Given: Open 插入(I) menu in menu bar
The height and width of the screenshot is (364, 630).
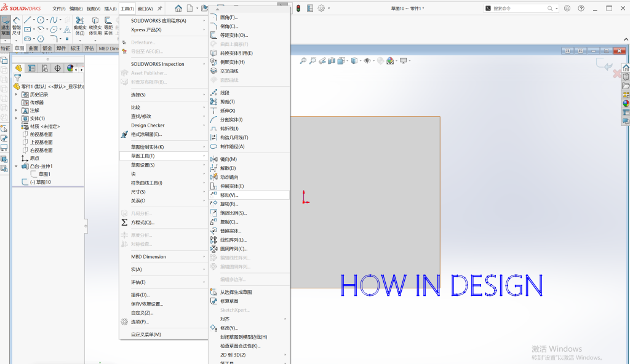Looking at the screenshot, I should click(x=111, y=9).
